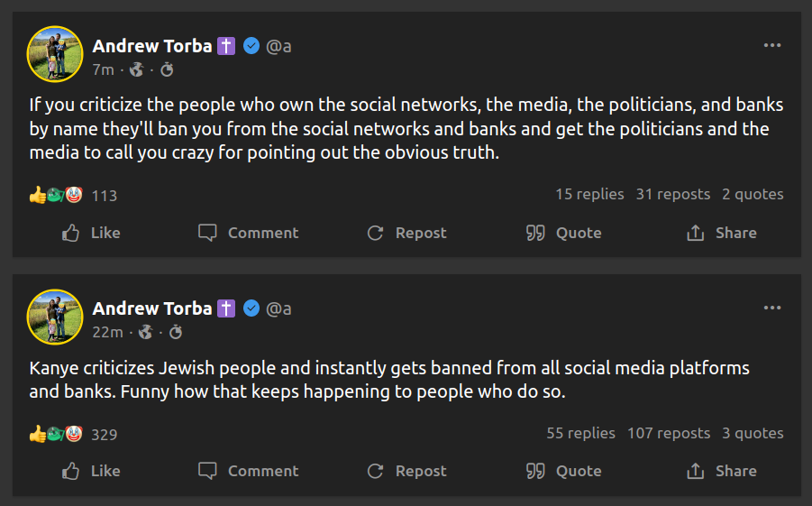Show the 55 replies on Kanye post

point(580,433)
